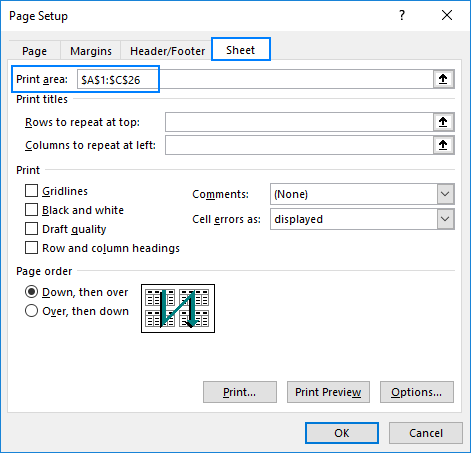Viewport: 471px width, 453px height.
Task: Open Print Preview
Action: (328, 392)
